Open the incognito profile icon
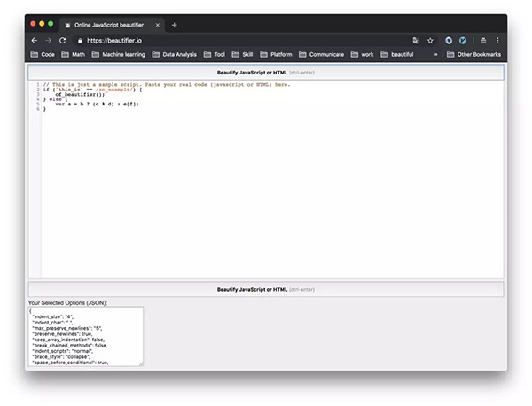532x406 pixels. click(483, 41)
